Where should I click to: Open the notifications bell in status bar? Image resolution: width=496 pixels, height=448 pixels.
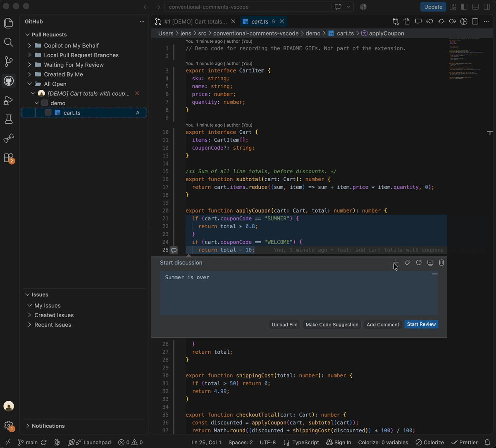pos(487,442)
